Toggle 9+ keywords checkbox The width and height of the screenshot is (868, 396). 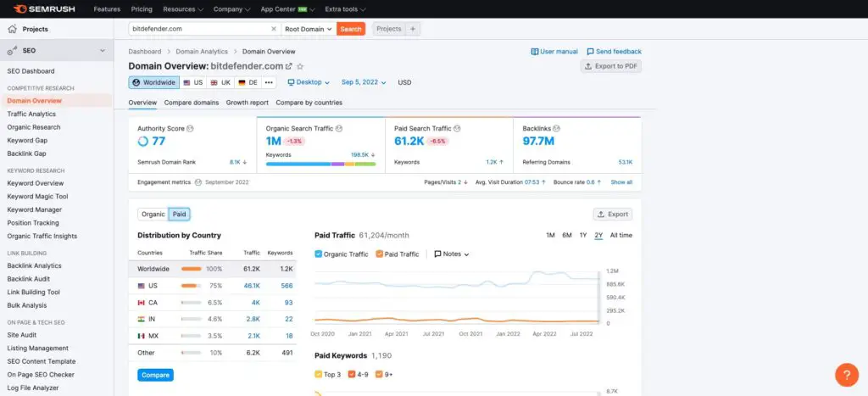pos(379,375)
